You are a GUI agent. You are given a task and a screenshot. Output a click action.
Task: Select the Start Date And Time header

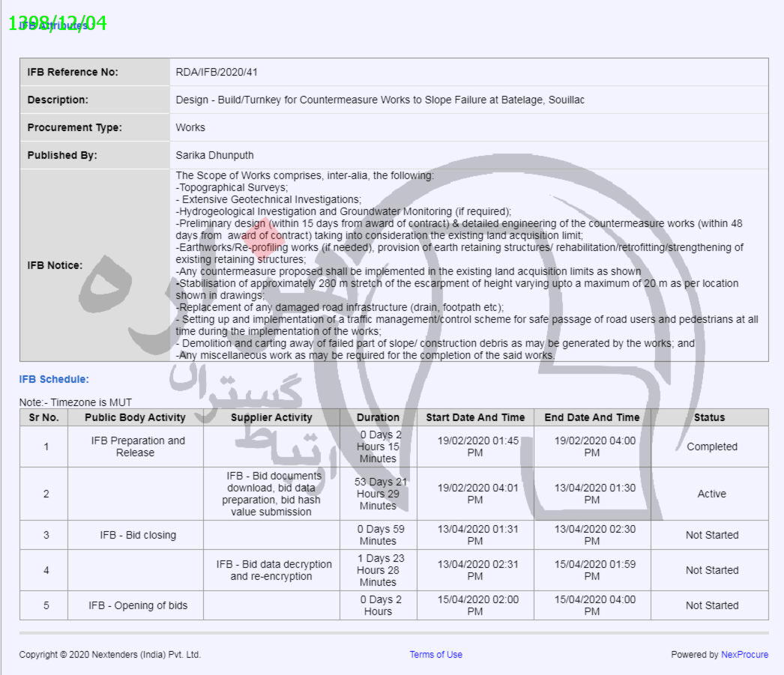[475, 417]
